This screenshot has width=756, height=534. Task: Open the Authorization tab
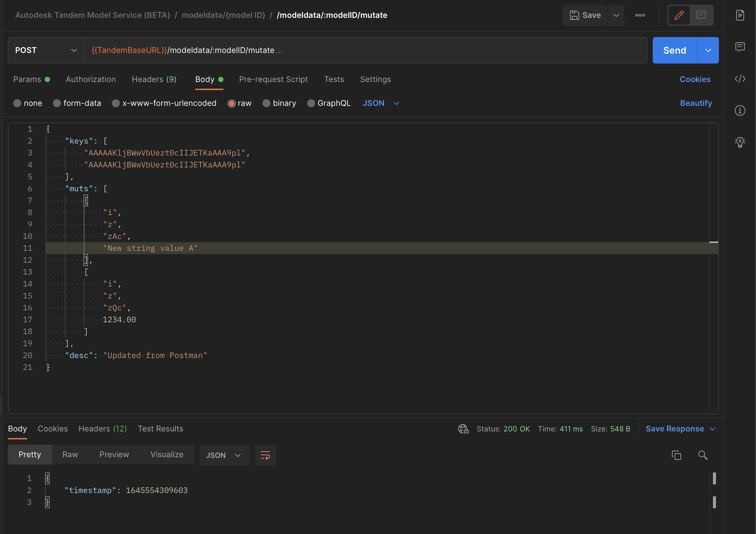pos(91,79)
